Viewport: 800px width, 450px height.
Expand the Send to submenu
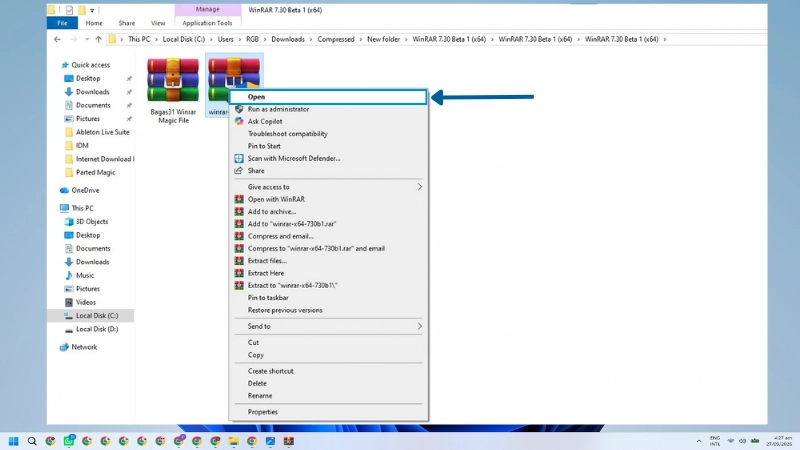pos(328,327)
